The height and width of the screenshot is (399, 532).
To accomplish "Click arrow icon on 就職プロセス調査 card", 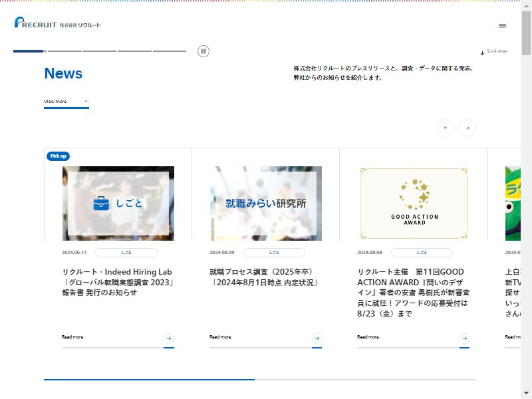I will coord(317,338).
